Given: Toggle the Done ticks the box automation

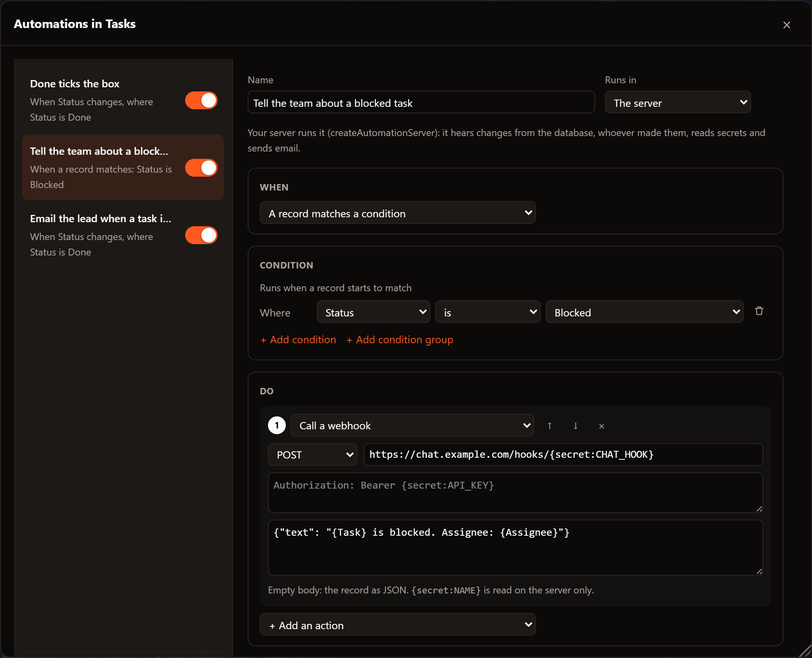Looking at the screenshot, I should point(201,100).
